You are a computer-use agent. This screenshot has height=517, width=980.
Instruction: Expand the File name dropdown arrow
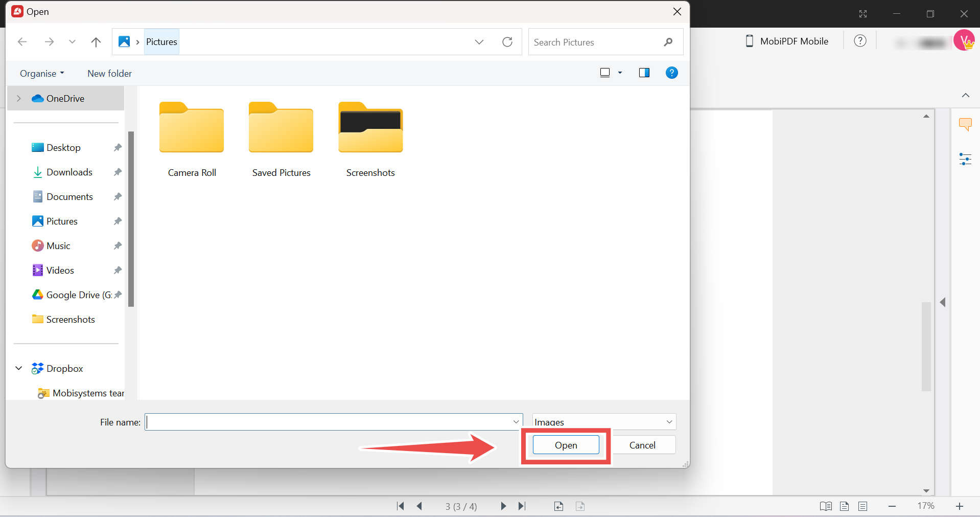(x=516, y=422)
